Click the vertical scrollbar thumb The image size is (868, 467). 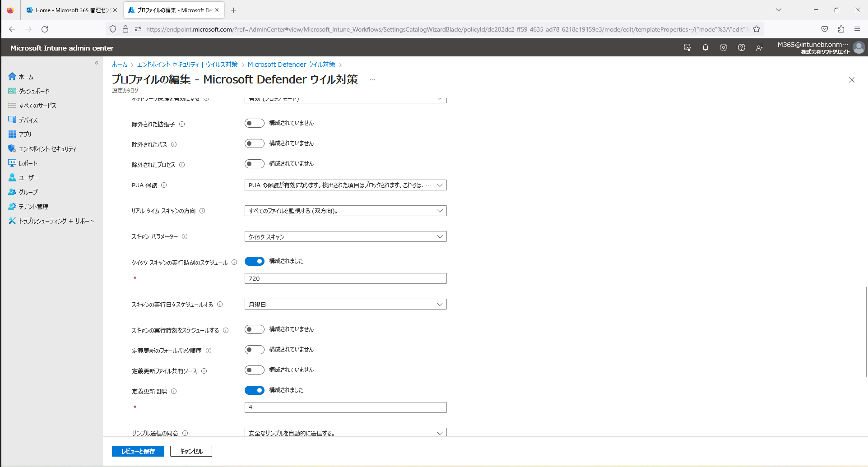(866, 332)
